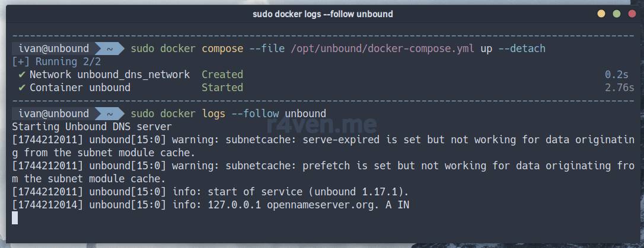
Task: Click the green checkmark beside Network unbound_dns_network
Action: pyautogui.click(x=21, y=75)
